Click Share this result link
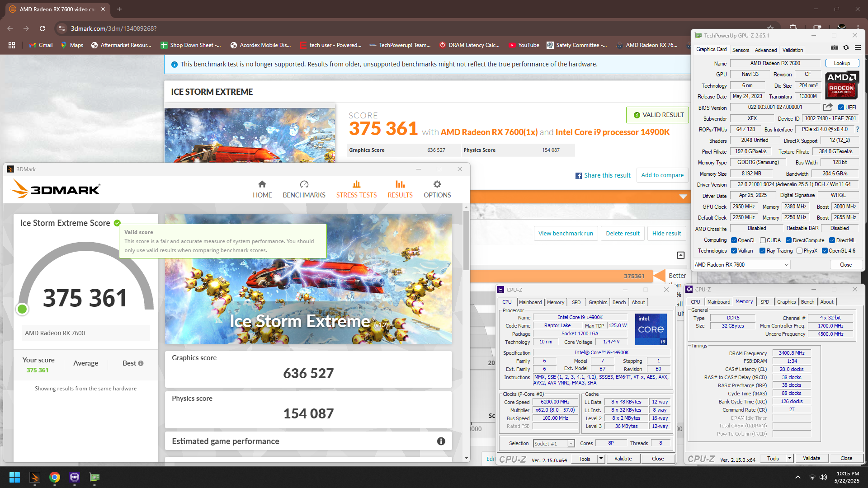 (603, 175)
